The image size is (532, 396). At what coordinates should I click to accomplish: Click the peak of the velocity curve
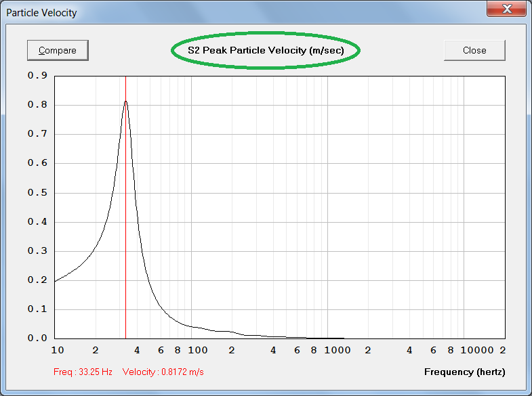[126, 101]
